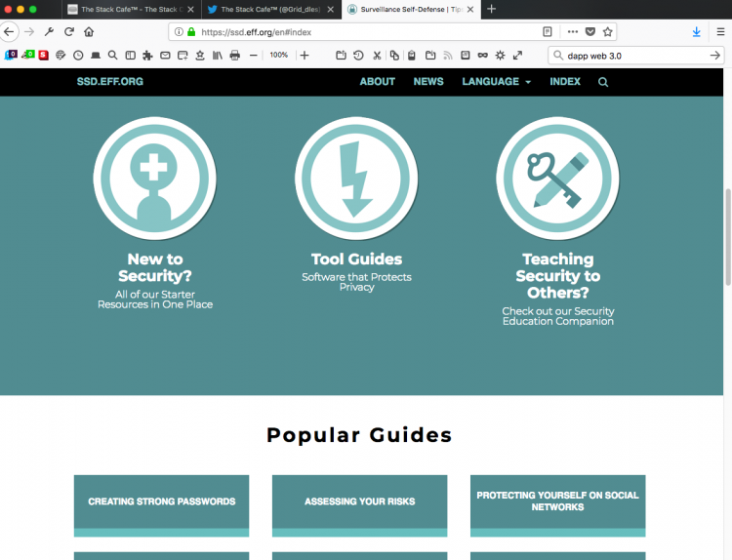Screen dimensions: 732x560
Task: Open the library books icon
Action: click(x=218, y=55)
